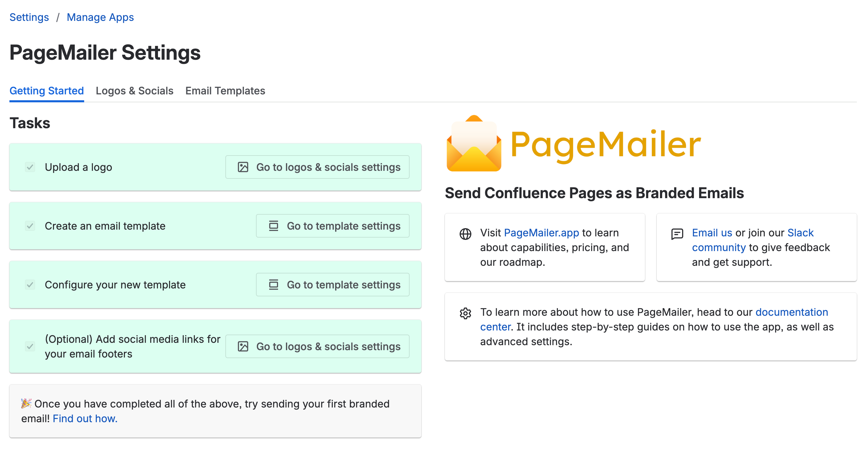Switch to the Getting Started tab
Screen dimensions: 868x451
click(x=46, y=91)
